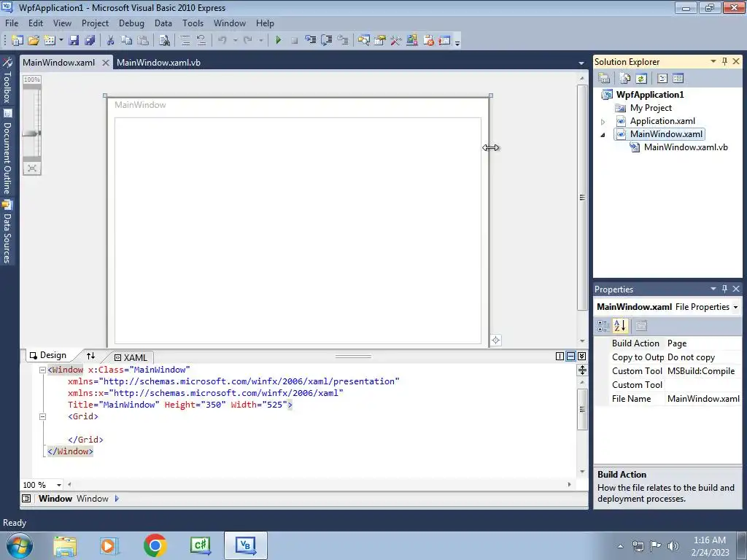This screenshot has height=560, width=747.
Task: Expand the Application.xaml tree node
Action: click(x=603, y=122)
